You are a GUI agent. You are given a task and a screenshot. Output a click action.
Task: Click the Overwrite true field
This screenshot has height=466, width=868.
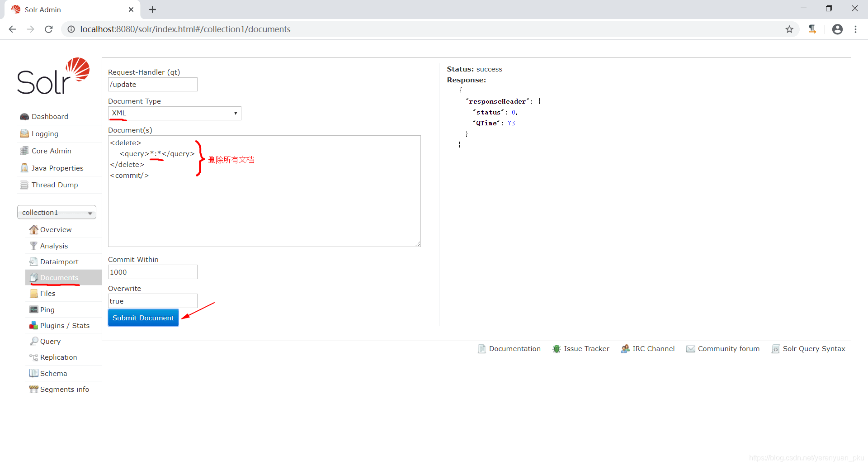point(153,301)
